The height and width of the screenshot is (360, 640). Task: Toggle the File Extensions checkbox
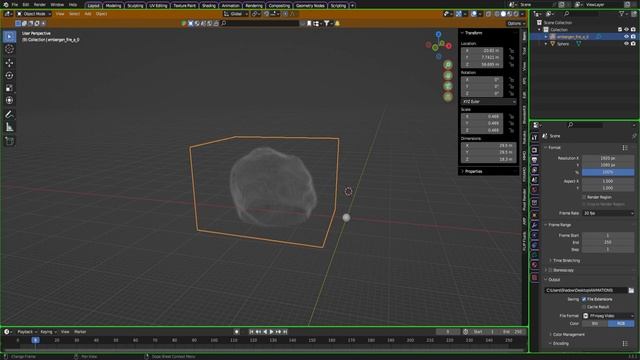(584, 299)
